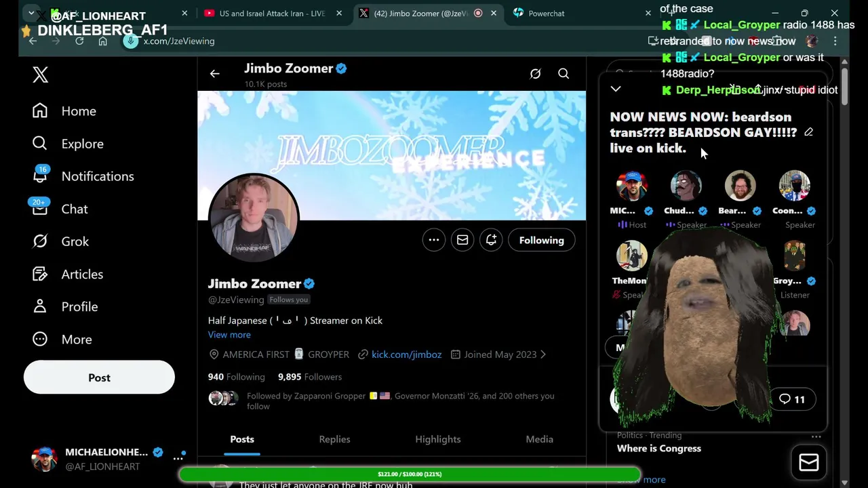View 9,895 Followers list
Viewport: 868px width, 488px height.
tap(310, 377)
